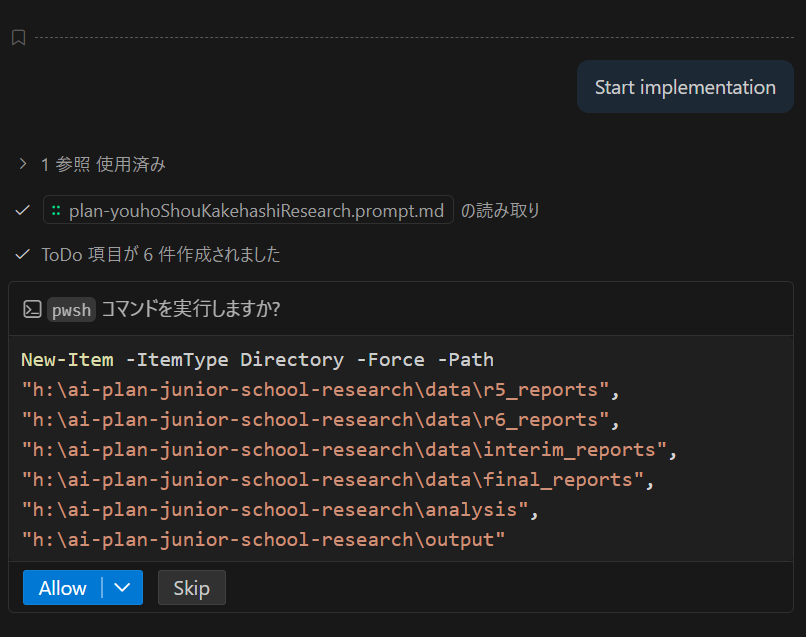Click the output path line in command

tap(264, 540)
